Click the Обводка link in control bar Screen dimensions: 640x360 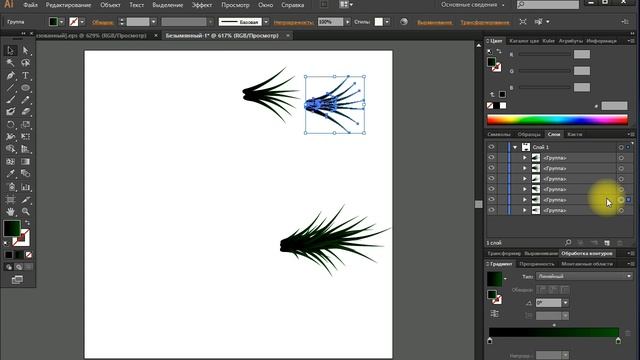click(x=102, y=22)
